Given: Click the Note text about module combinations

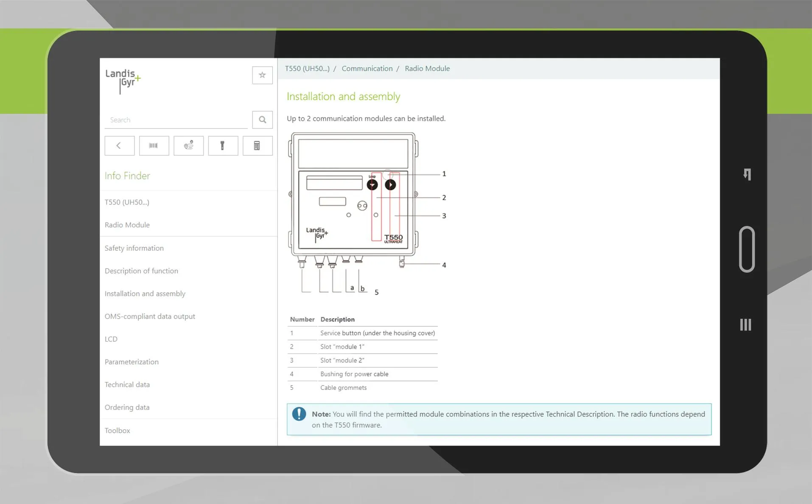Looking at the screenshot, I should 508,420.
